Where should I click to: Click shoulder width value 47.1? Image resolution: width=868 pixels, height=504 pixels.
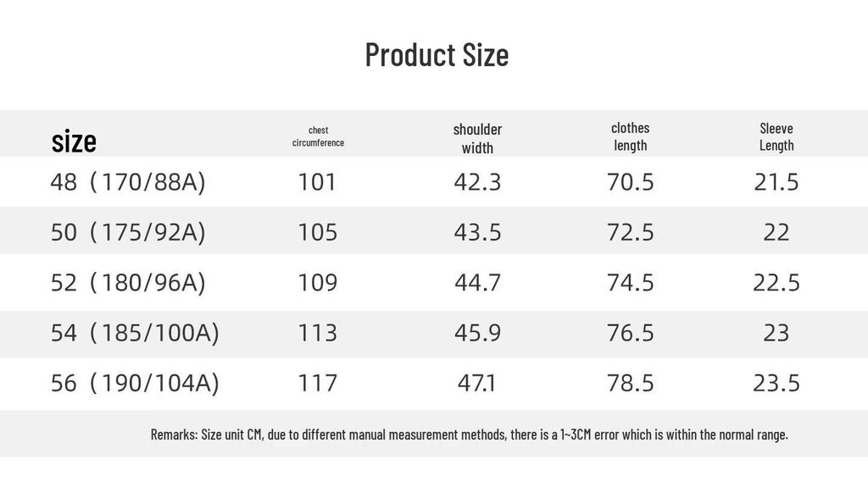click(476, 384)
